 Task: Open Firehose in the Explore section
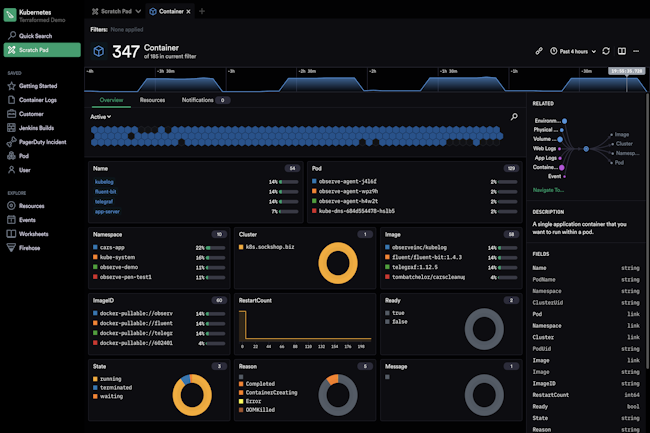tap(31, 247)
